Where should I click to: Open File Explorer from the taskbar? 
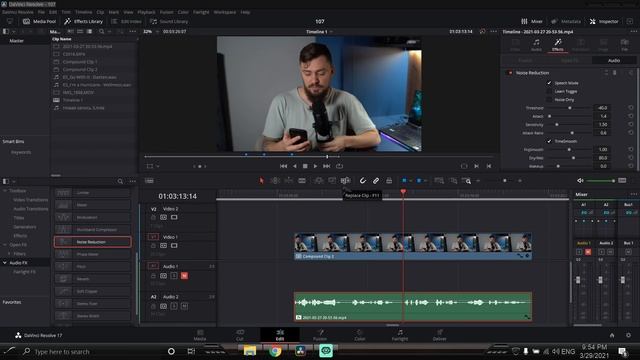point(250,351)
